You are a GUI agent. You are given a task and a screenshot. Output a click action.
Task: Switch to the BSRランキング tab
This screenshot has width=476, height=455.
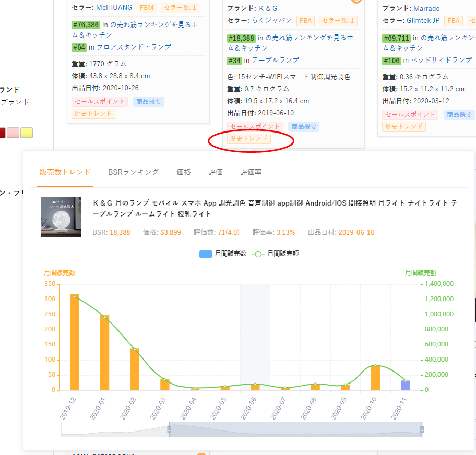click(133, 172)
